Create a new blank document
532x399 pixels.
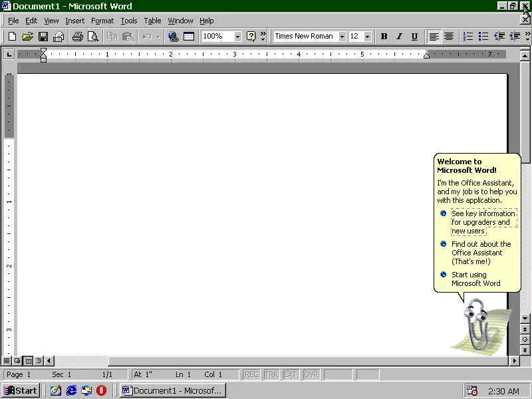coord(12,37)
